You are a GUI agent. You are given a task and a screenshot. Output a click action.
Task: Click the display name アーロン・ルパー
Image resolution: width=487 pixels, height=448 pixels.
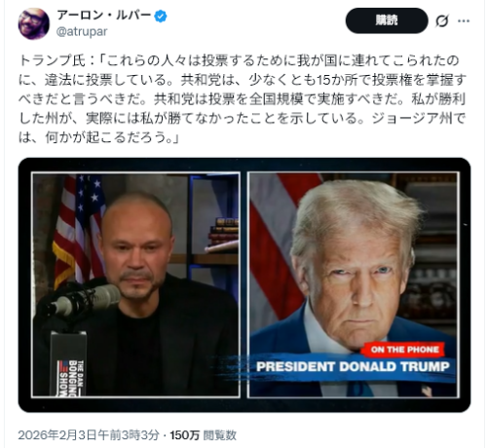point(104,16)
